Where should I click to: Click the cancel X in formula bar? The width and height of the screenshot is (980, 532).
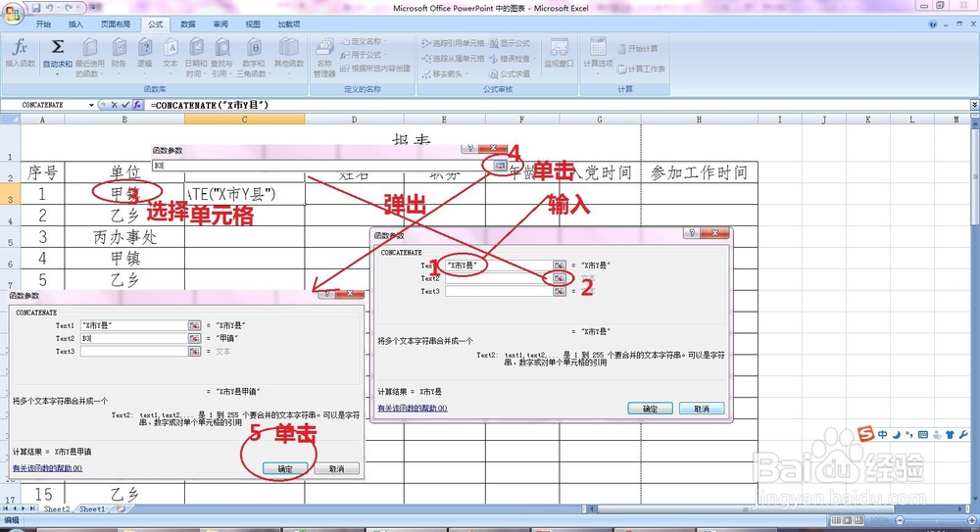point(114,105)
